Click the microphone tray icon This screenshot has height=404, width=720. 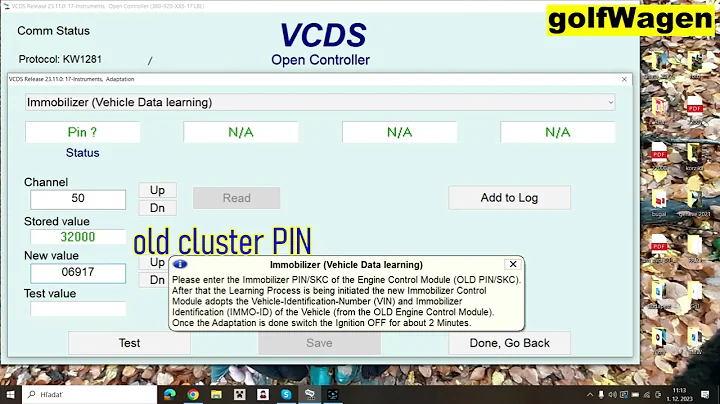[601, 395]
